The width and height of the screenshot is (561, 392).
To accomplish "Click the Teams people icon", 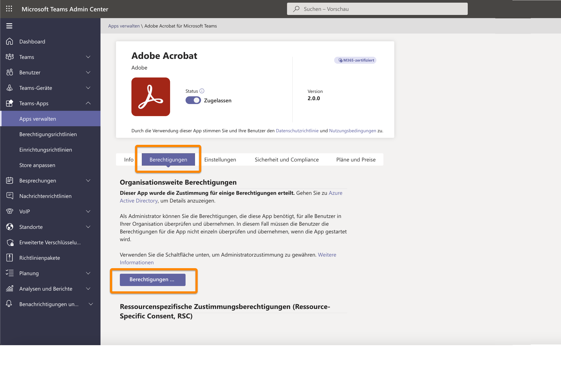I will [9, 57].
